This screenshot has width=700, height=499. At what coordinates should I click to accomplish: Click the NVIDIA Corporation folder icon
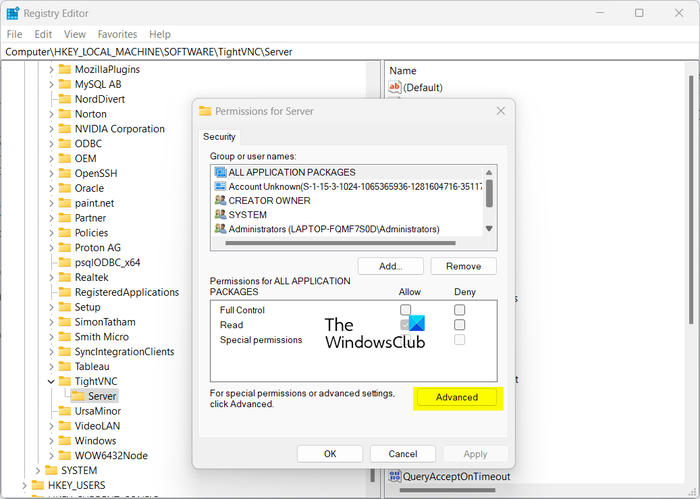[66, 129]
